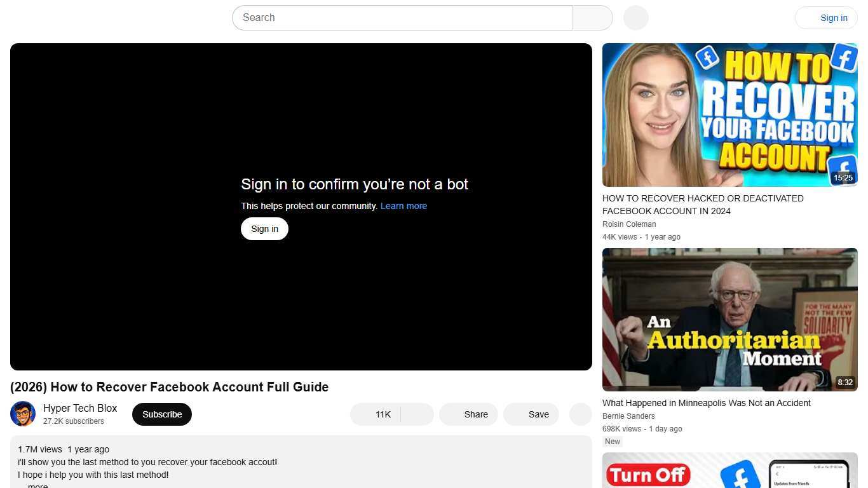Open the Hyper Tech Blox channel avatar
The width and height of the screenshot is (868, 488).
pos(23,414)
